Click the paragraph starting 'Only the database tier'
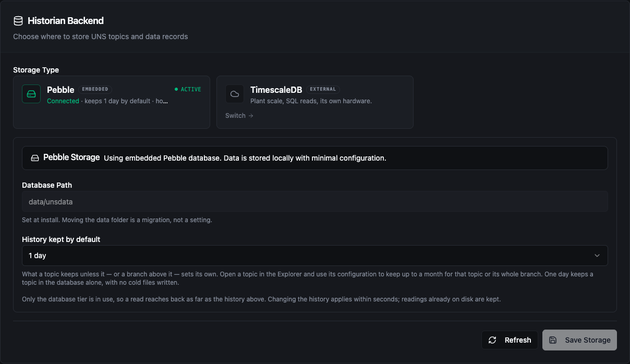630x364 pixels. tap(261, 299)
